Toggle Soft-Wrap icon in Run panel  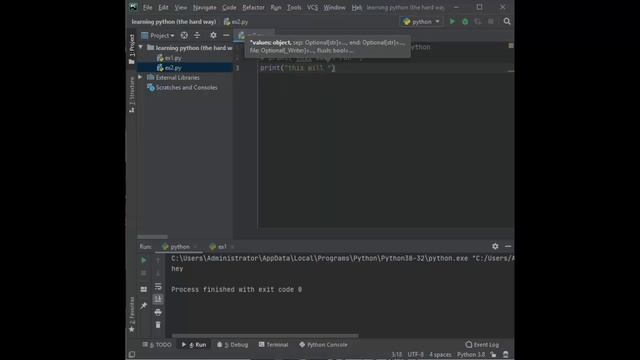click(x=158, y=286)
